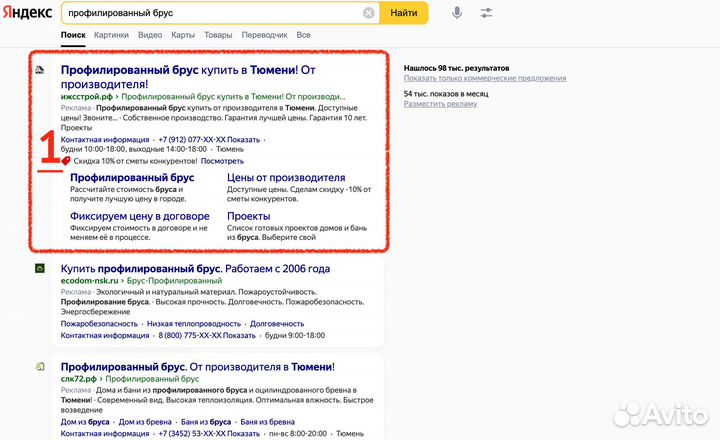Open the Цены от производителя sitelink
Screen dimensions: 720x440
point(286,178)
